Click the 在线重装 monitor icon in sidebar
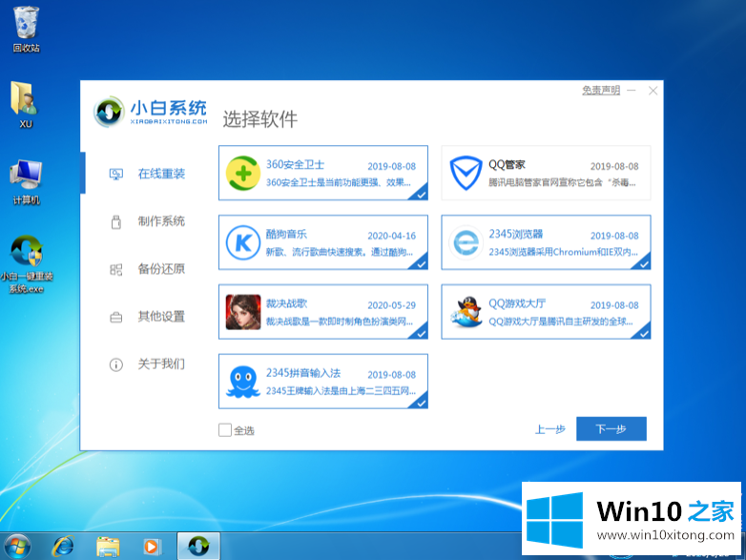This screenshot has width=746, height=560. pyautogui.click(x=116, y=175)
